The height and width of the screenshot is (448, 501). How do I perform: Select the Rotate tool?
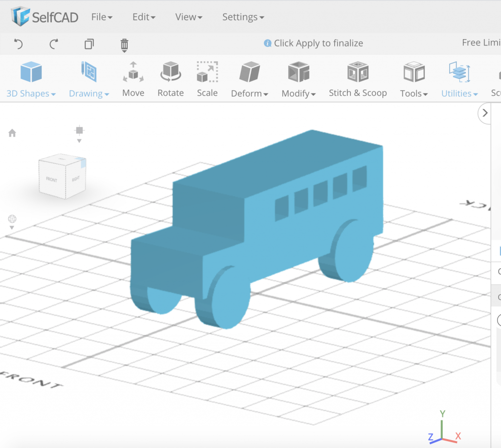(170, 78)
